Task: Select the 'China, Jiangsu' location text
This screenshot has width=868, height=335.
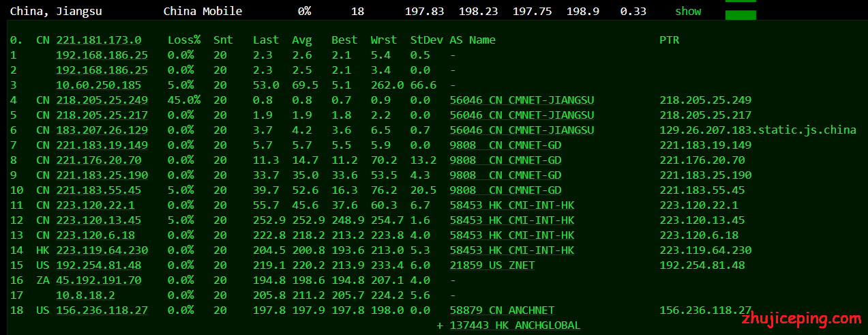Action: 56,11
